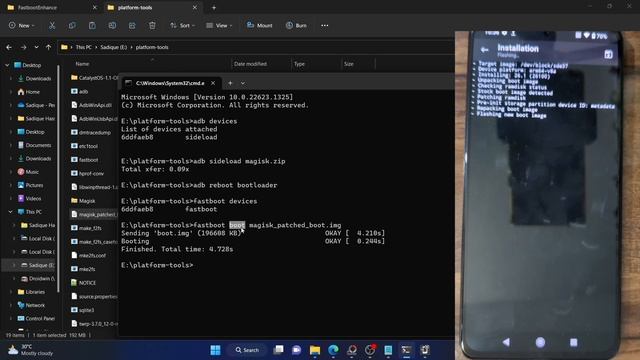Expand the Control Panel sidebar item
This screenshot has height=360, width=640.
(11, 318)
